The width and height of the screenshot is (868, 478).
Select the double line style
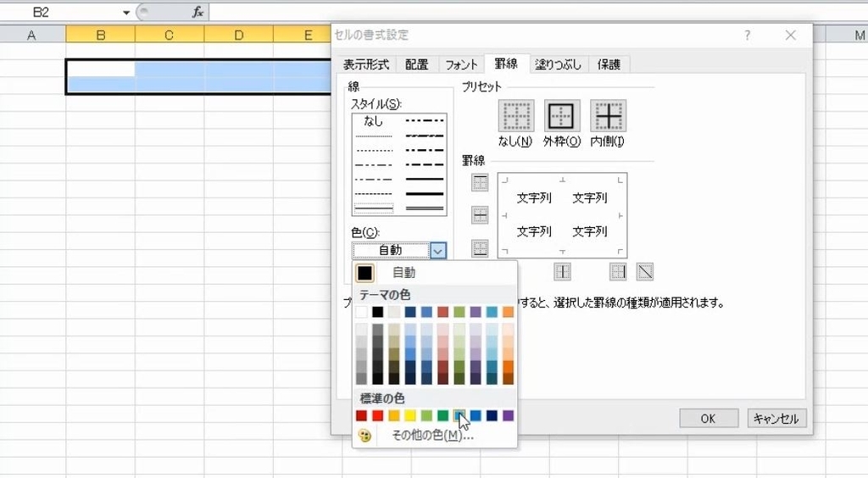[x=425, y=208]
